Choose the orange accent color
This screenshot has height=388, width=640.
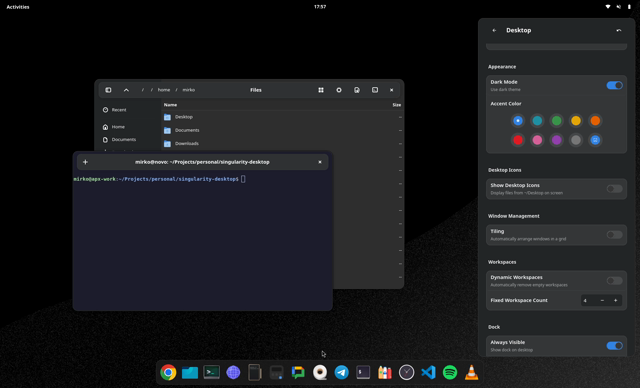point(595,121)
